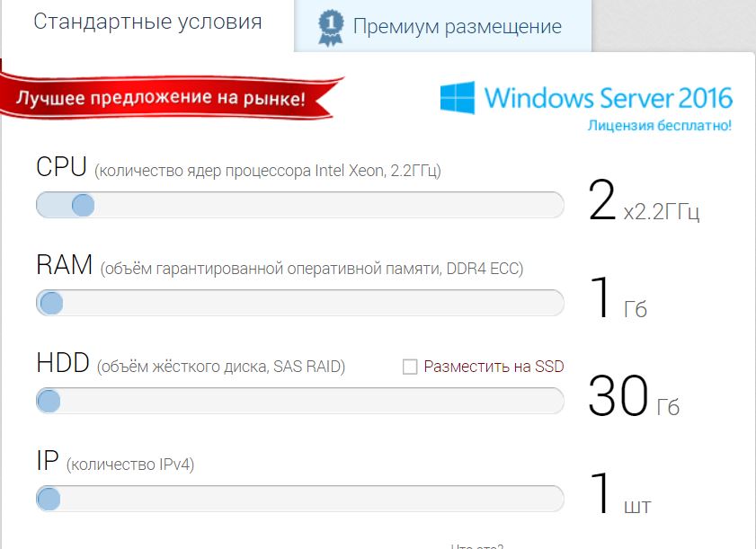Click the middle of the RAM slider track
The height and width of the screenshot is (549, 756).
click(300, 303)
